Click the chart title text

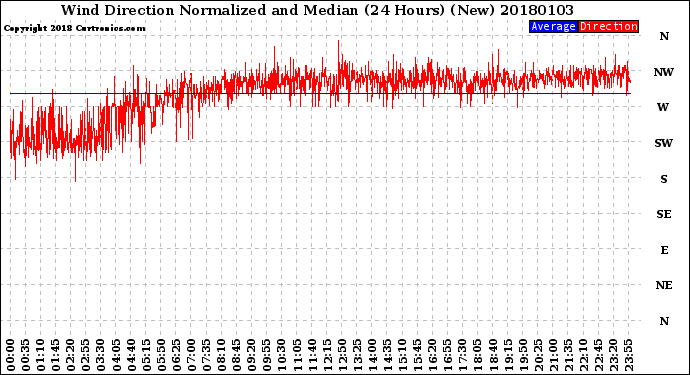click(x=317, y=10)
